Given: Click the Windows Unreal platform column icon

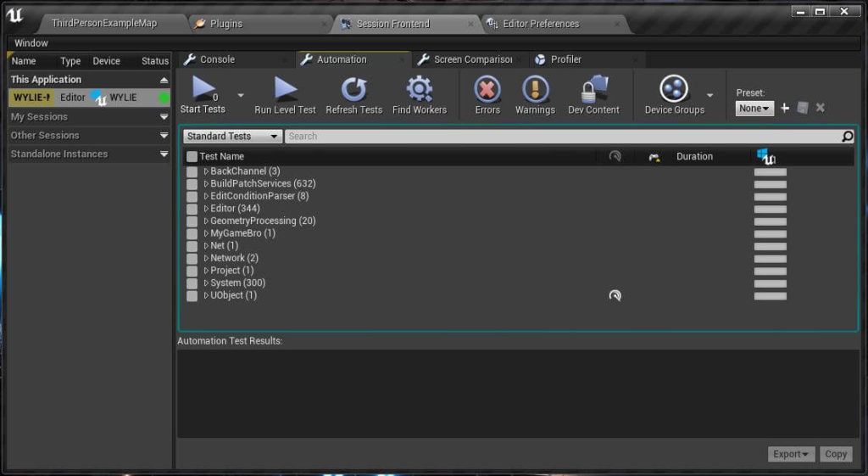Looking at the screenshot, I should click(766, 156).
